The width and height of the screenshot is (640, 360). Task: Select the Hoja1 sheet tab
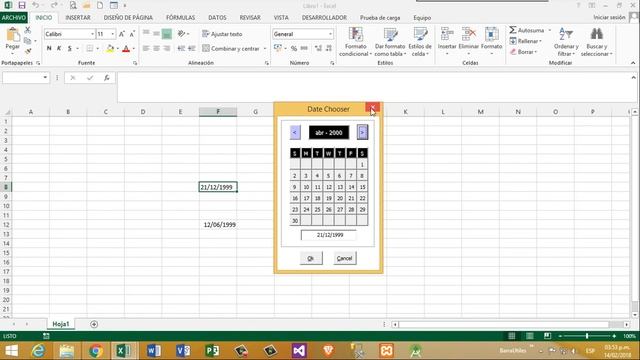coord(61,324)
